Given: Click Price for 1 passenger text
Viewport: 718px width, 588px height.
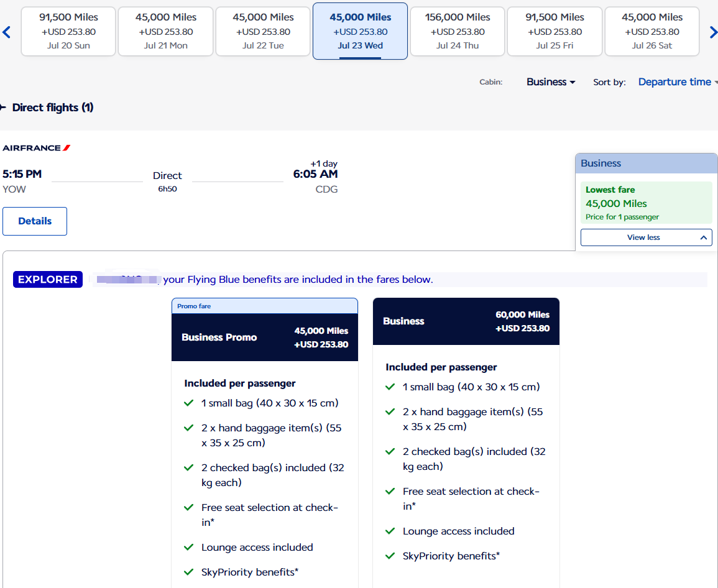Looking at the screenshot, I should pyautogui.click(x=622, y=216).
